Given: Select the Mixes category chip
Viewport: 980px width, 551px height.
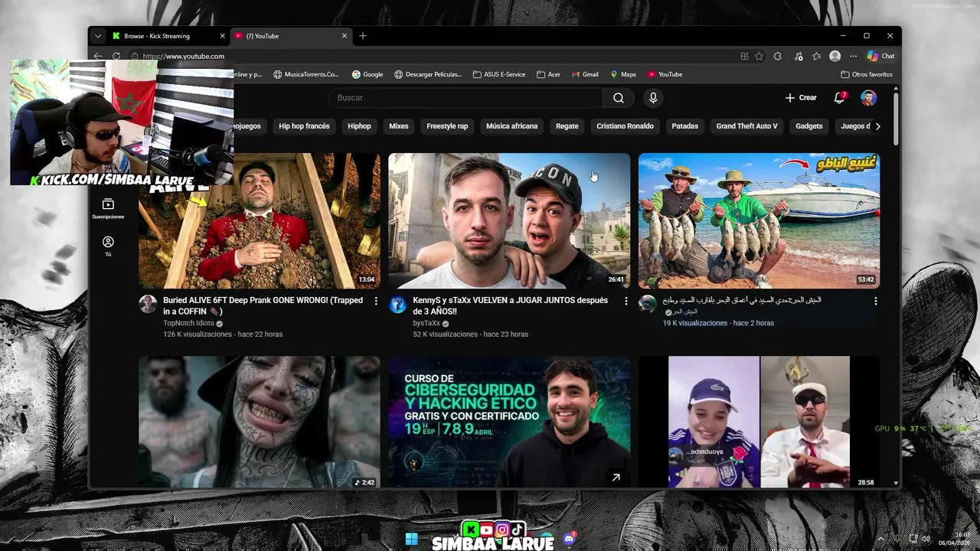Looking at the screenshot, I should (x=399, y=126).
